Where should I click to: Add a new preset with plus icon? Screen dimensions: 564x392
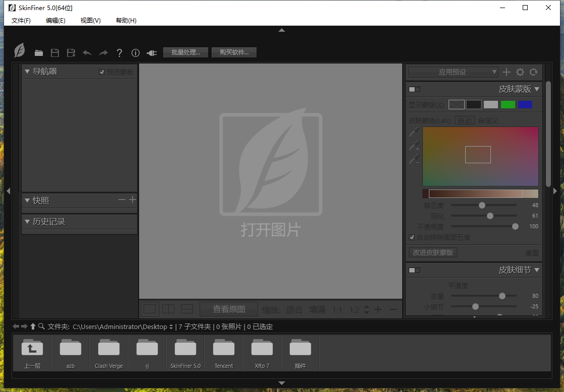[507, 72]
